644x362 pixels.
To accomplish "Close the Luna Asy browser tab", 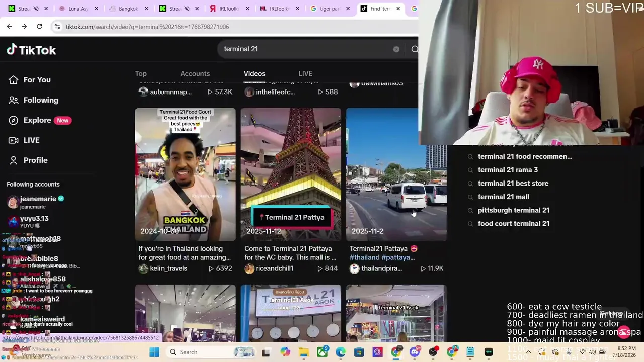I will (97, 9).
